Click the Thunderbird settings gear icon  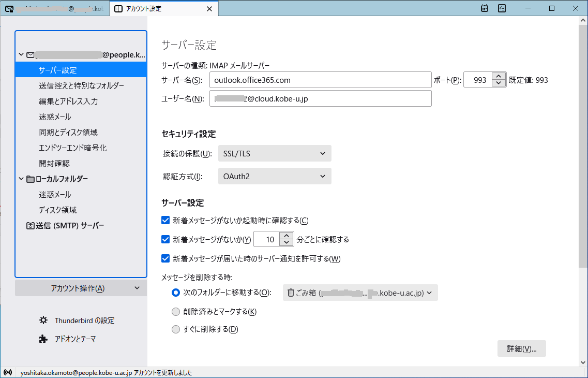point(43,320)
